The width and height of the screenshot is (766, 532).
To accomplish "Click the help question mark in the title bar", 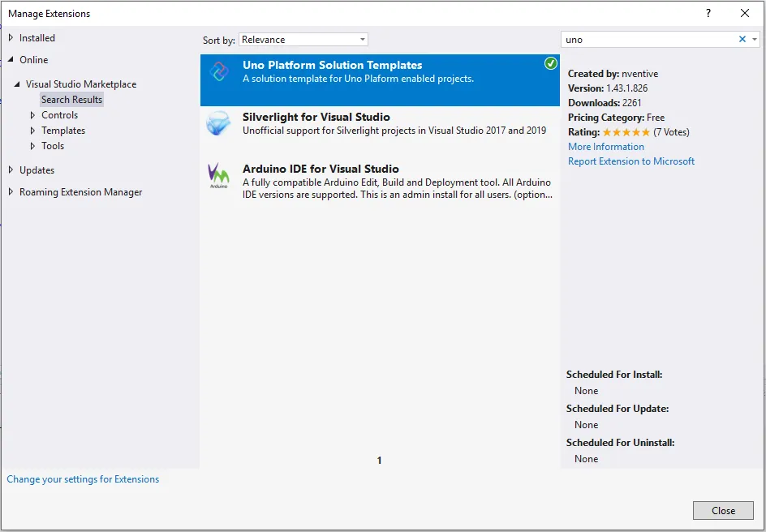I will pos(708,13).
